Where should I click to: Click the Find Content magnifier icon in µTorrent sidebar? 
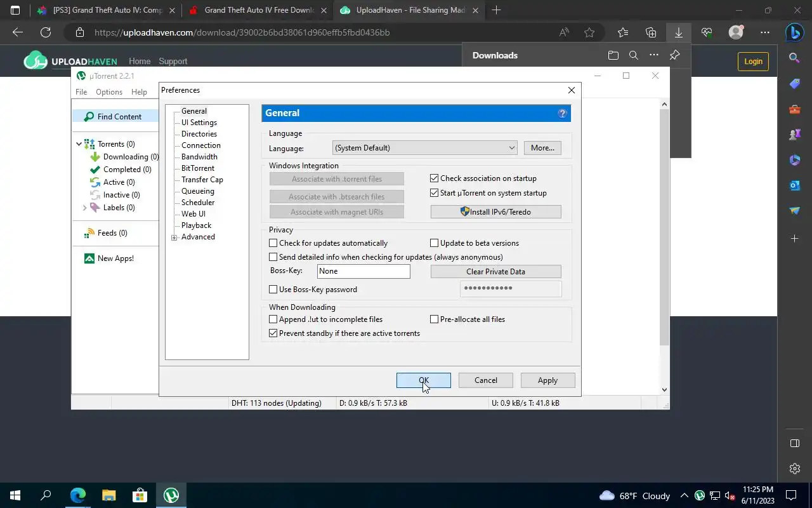click(x=89, y=116)
